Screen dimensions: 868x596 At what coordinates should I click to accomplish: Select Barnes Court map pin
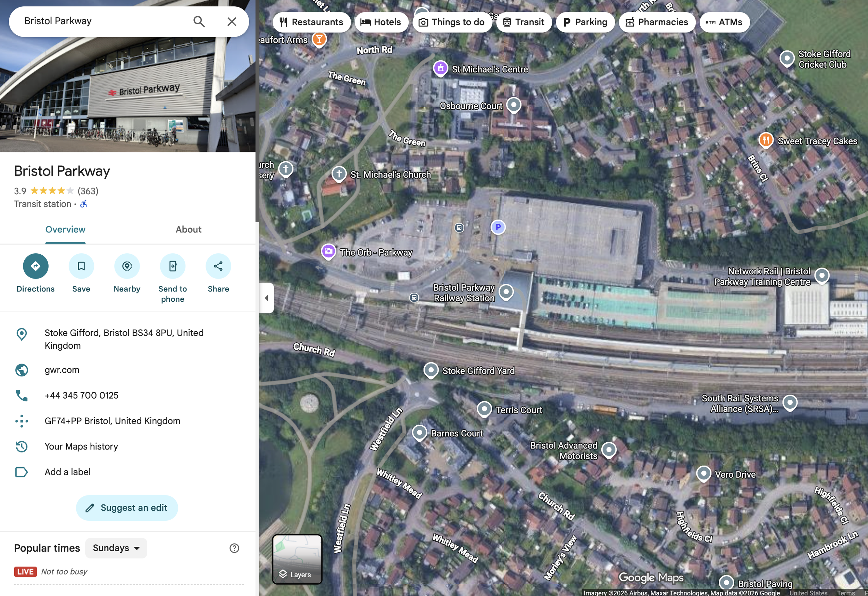click(419, 433)
